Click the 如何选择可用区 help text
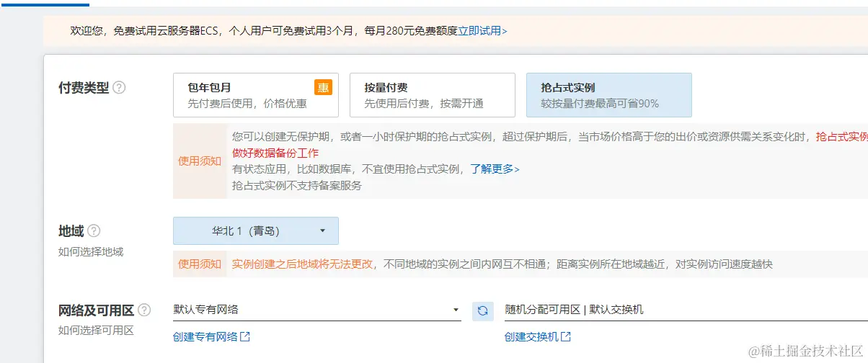Viewport: 868px width, 363px height. (x=96, y=330)
